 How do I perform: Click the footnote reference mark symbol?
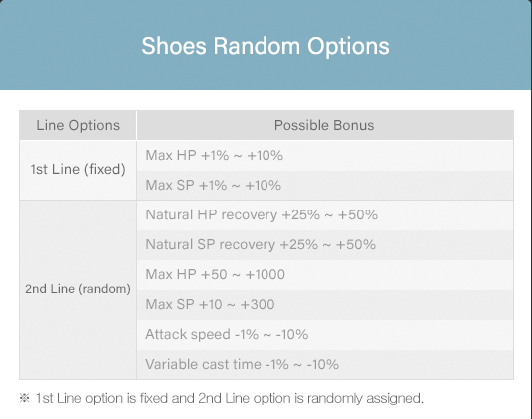(x=24, y=398)
